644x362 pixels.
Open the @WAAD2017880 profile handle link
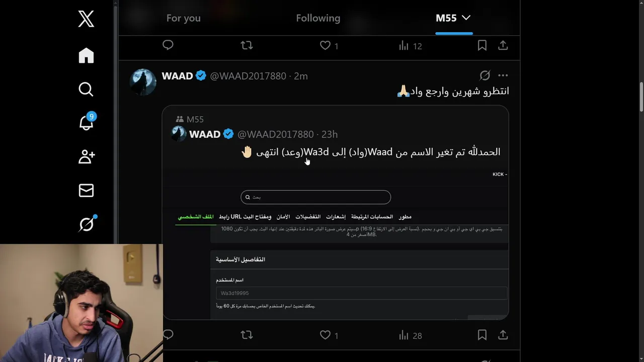[248, 76]
